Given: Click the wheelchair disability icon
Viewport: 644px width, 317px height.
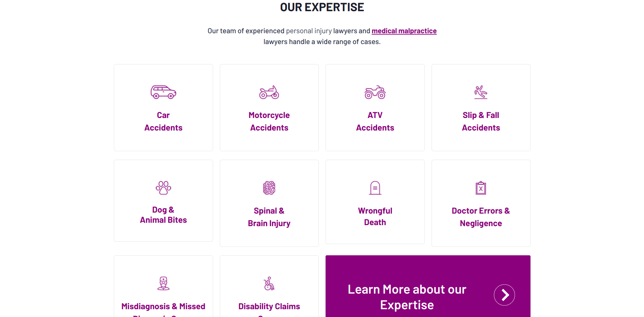Looking at the screenshot, I should click(269, 283).
